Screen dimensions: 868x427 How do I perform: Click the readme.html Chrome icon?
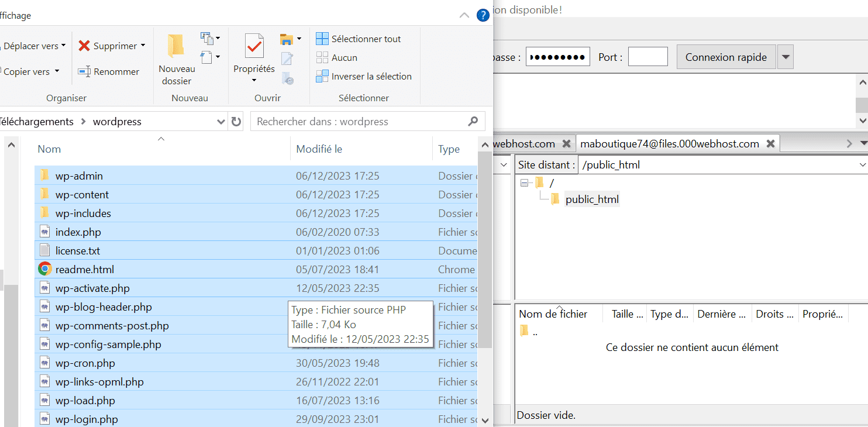coord(45,269)
